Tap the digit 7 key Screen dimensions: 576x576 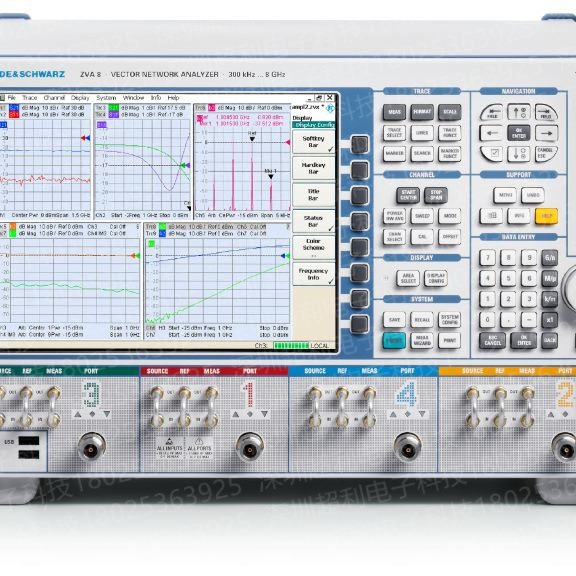click(x=488, y=258)
